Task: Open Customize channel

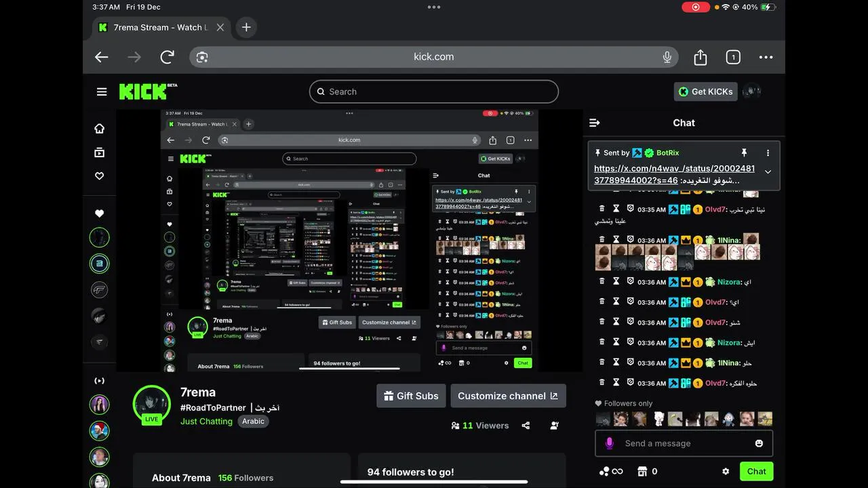Action: 508,396
